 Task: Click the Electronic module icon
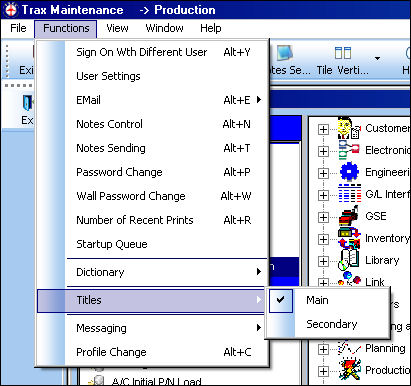349,150
